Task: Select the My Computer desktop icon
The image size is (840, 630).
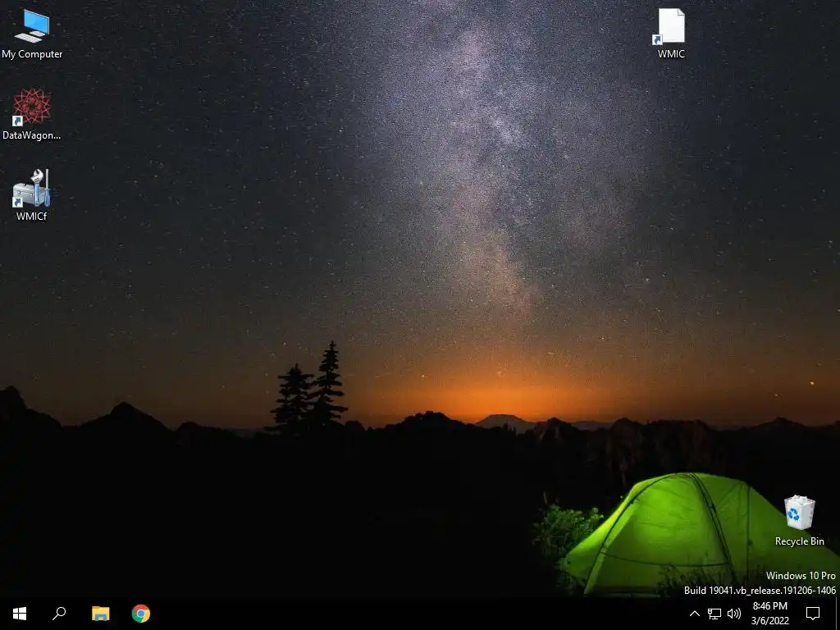Action: 32,33
